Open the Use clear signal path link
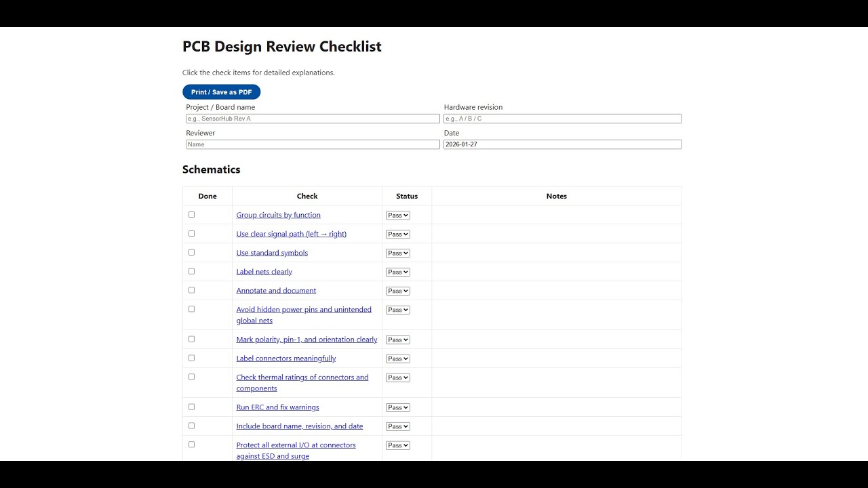Screen dimensions: 868x488 (291, 234)
